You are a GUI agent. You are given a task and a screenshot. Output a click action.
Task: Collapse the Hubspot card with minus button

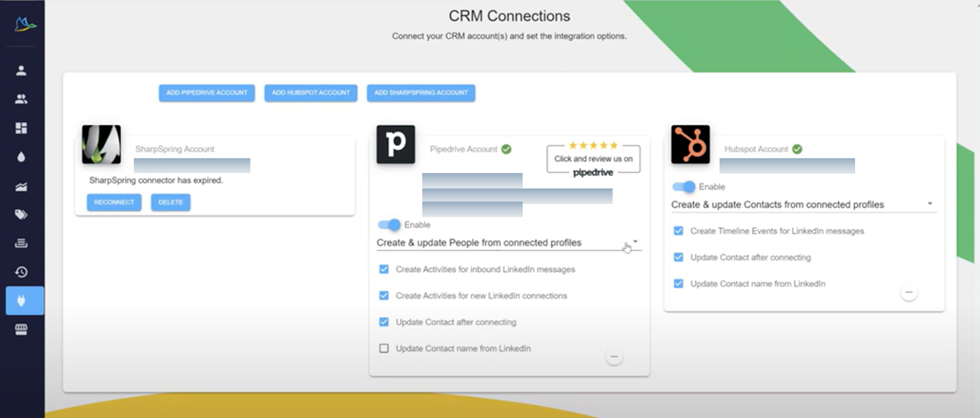click(x=909, y=293)
